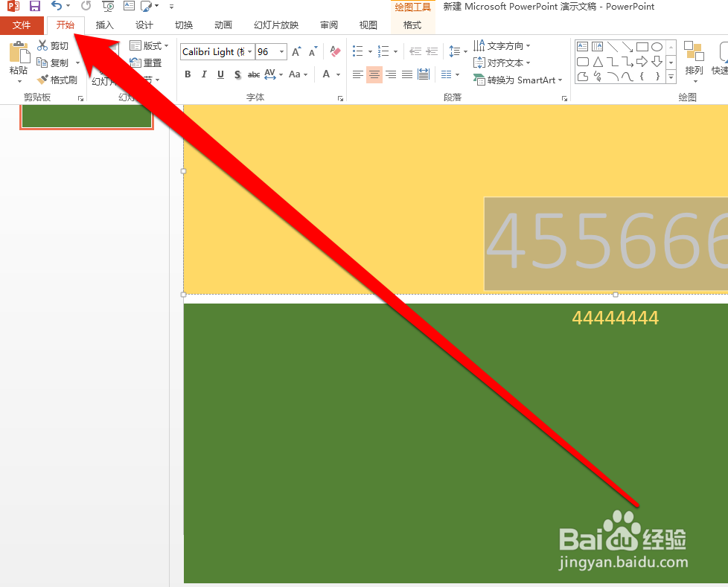The width and height of the screenshot is (728, 587).
Task: Click the 44444444 text on the slide
Action: point(615,318)
